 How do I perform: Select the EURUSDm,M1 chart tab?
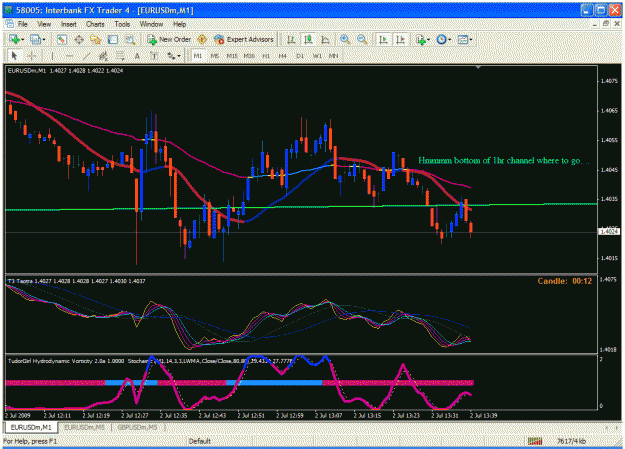click(31, 427)
